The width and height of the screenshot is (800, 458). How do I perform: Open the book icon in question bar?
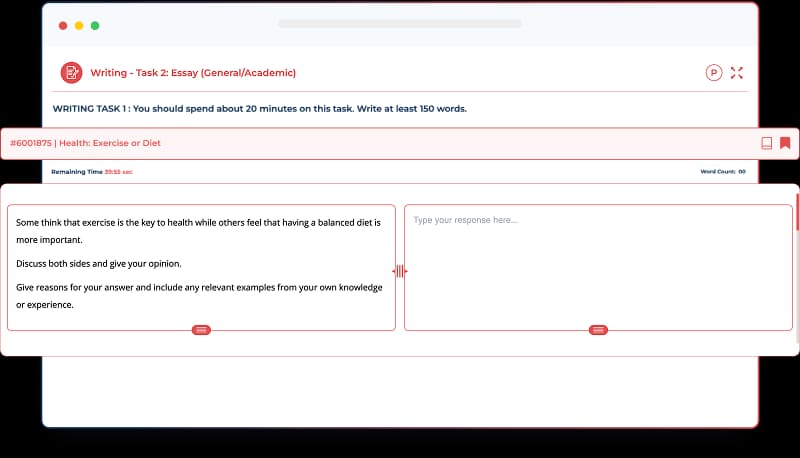click(767, 143)
